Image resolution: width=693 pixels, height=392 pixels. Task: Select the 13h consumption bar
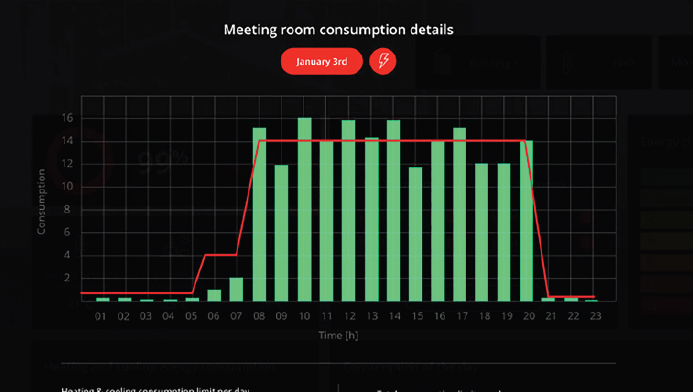[372, 220]
